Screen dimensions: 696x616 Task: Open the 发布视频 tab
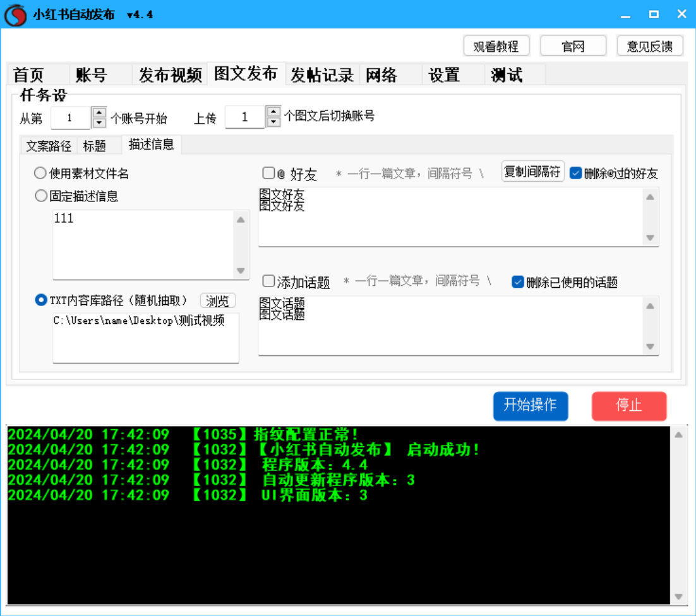tap(170, 74)
